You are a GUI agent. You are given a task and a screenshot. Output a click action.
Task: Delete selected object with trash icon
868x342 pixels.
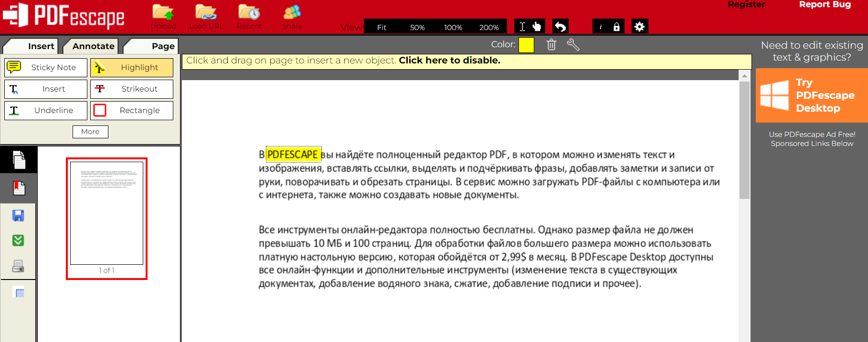tap(551, 45)
